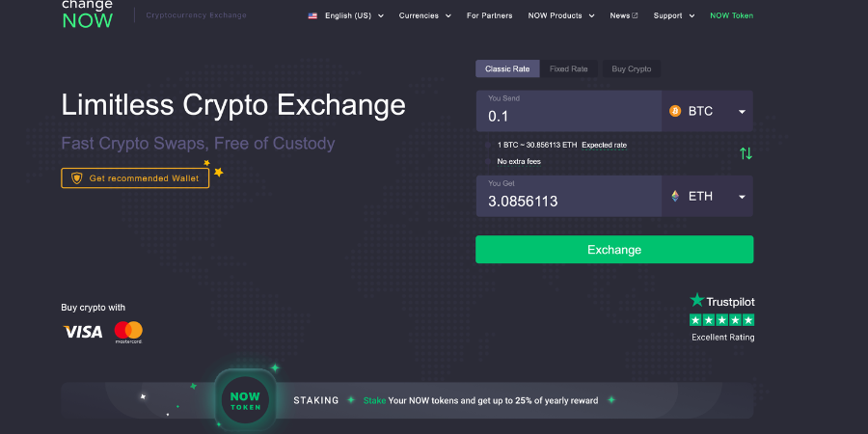The height and width of the screenshot is (434, 868).
Task: Switch to the Fixed Rate tab
Action: (x=569, y=69)
